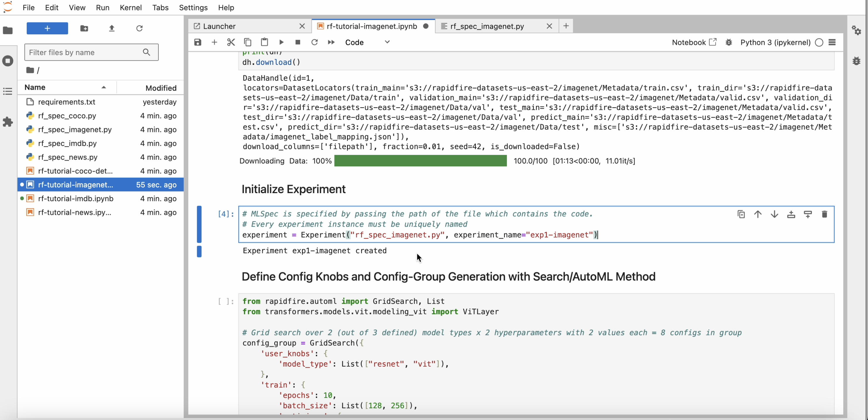Restart the kernel icon
Viewport: 868px width, 420px height.
(314, 42)
